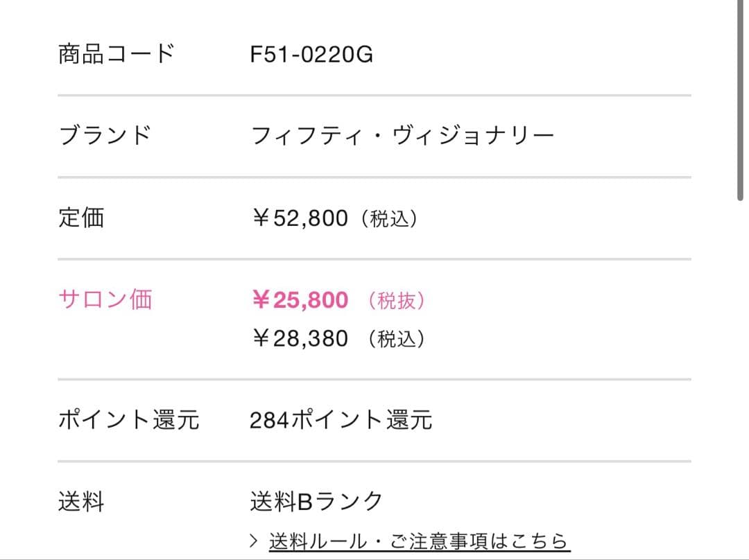Click the chevron arrow before the shipping rules link
749x560 pixels.
[x=254, y=541]
